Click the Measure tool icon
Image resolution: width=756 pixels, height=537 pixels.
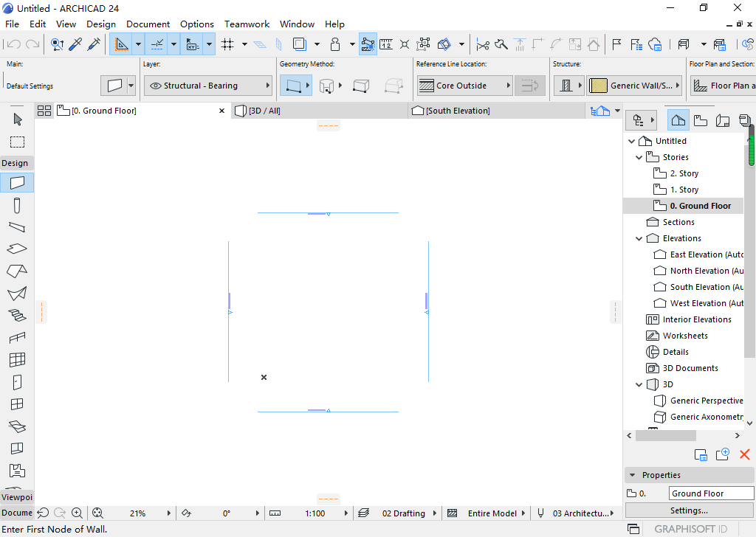pos(386,44)
